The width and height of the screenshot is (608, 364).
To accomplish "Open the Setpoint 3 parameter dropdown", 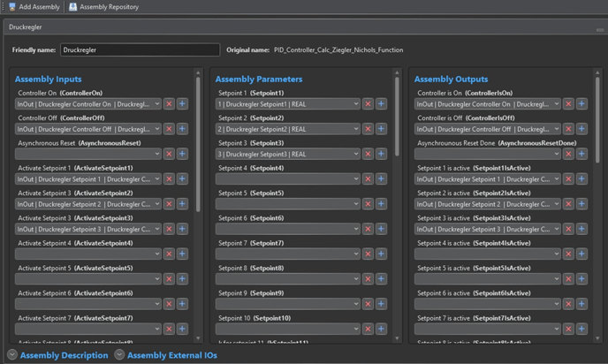I will [x=288, y=154].
